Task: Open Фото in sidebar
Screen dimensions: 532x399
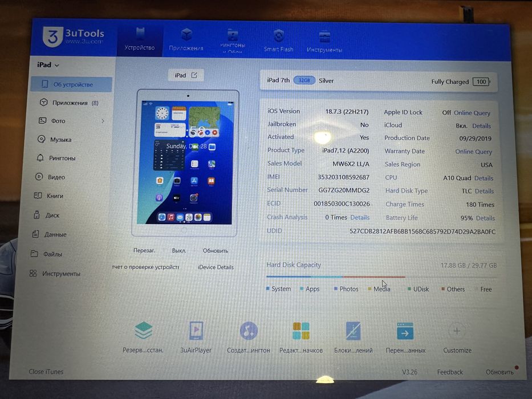Action: (x=52, y=121)
